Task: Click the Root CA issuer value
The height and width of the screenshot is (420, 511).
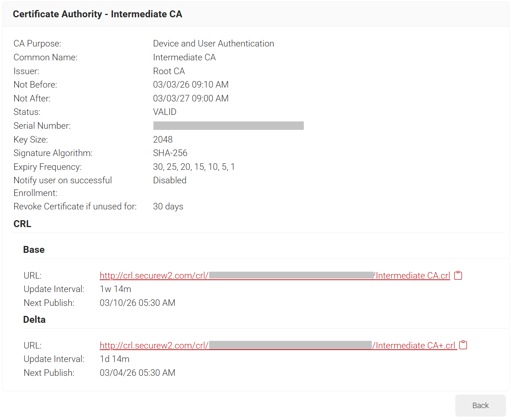Action: pyautogui.click(x=169, y=71)
